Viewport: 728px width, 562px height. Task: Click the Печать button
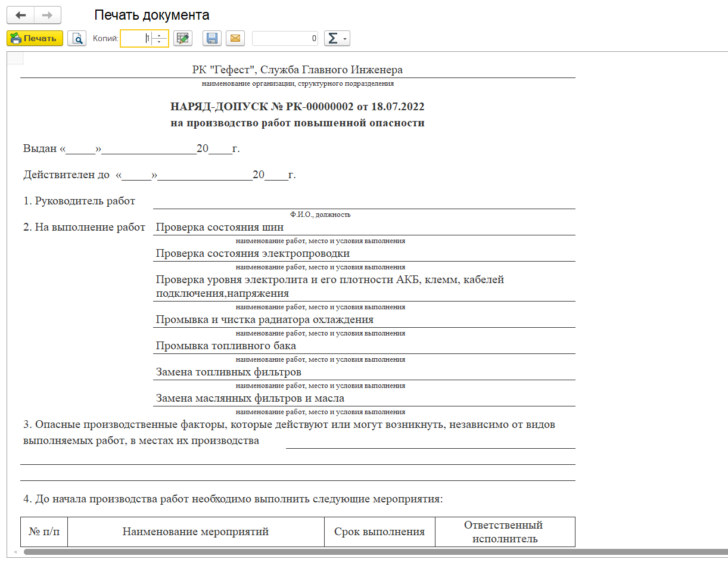click(35, 39)
